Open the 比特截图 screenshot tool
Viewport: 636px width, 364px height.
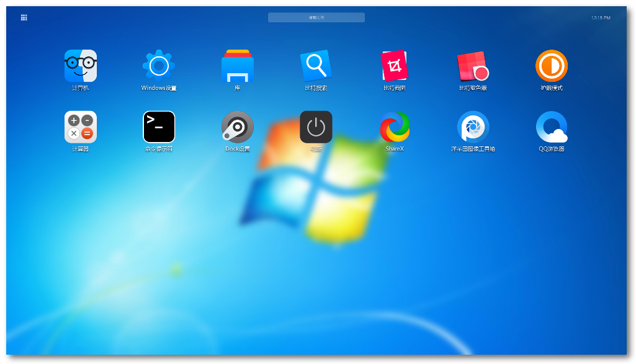395,65
